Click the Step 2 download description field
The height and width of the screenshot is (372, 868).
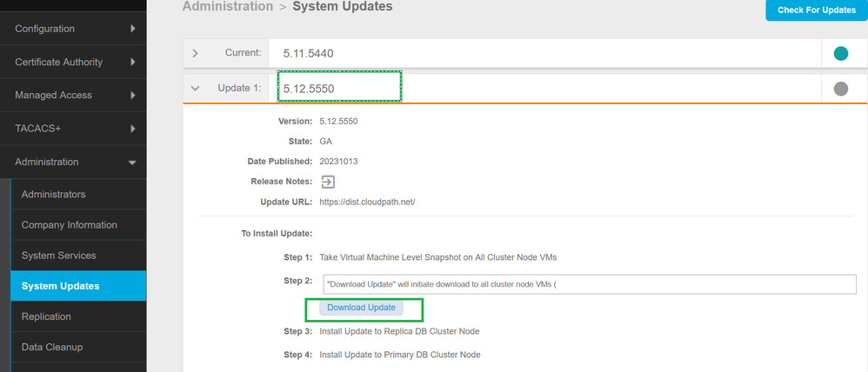click(589, 284)
